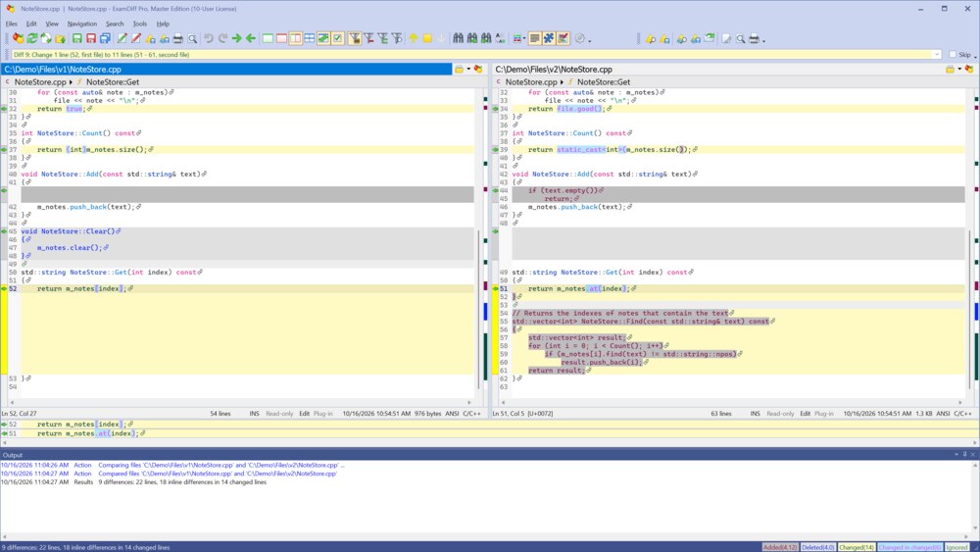Expand left breadcrumb arrow after NoteStore.cpp
This screenshot has height=552, width=980.
(71, 82)
